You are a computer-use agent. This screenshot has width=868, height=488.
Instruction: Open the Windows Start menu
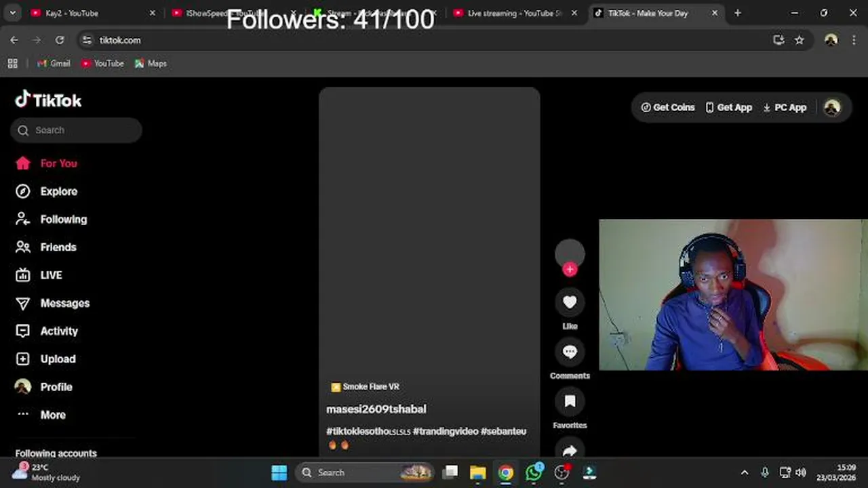click(x=279, y=472)
